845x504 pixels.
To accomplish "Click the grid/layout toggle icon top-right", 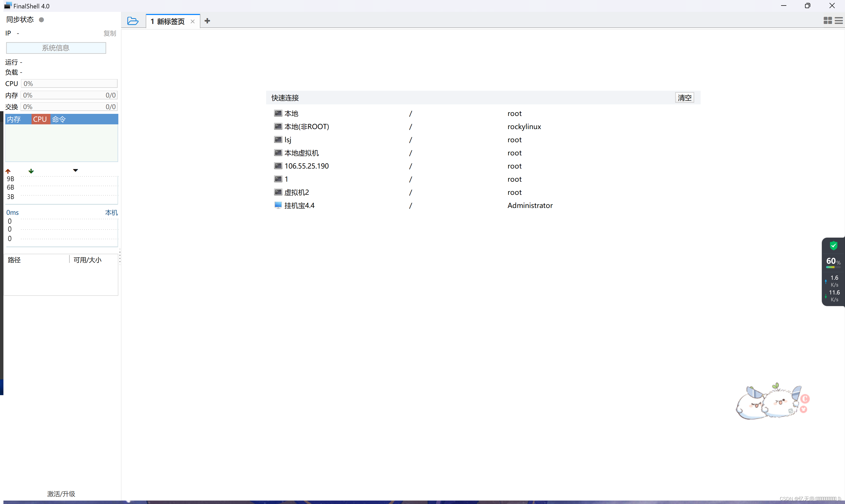I will (x=828, y=21).
